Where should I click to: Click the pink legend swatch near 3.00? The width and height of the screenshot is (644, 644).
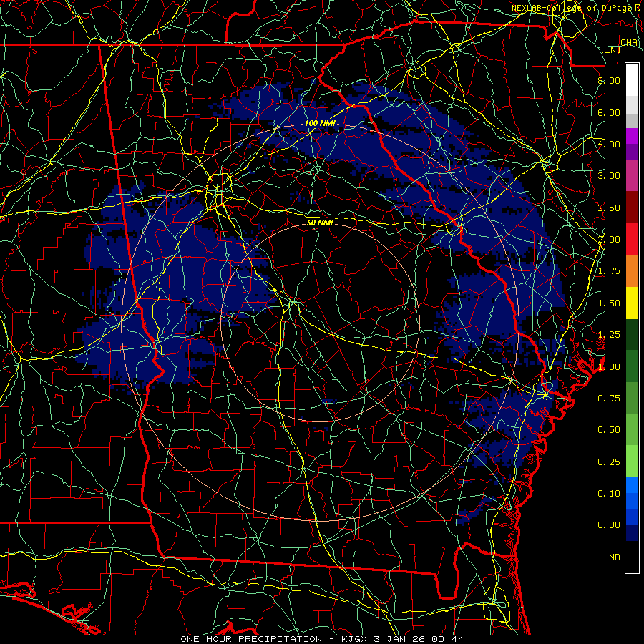pyautogui.click(x=632, y=175)
